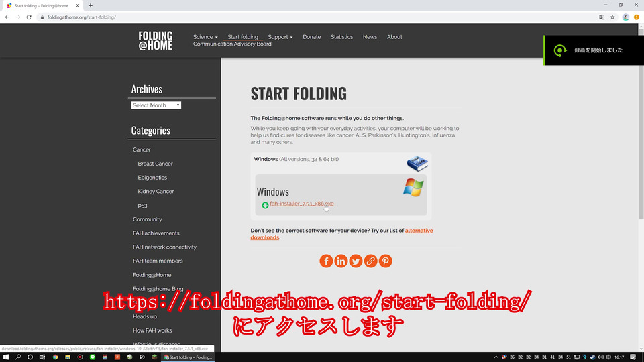Expand the Science menu
This screenshot has width=644, height=362.
pos(205,36)
